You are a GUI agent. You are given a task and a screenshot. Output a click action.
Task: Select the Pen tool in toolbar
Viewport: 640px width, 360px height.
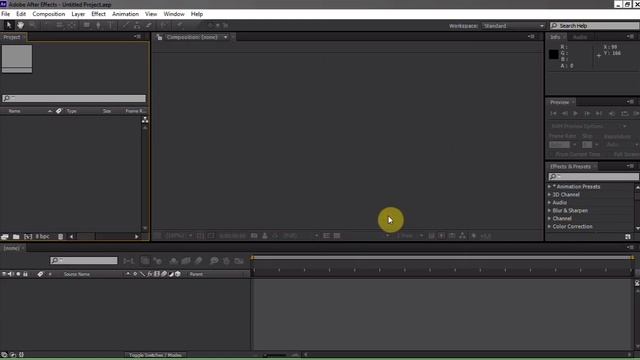point(98,25)
